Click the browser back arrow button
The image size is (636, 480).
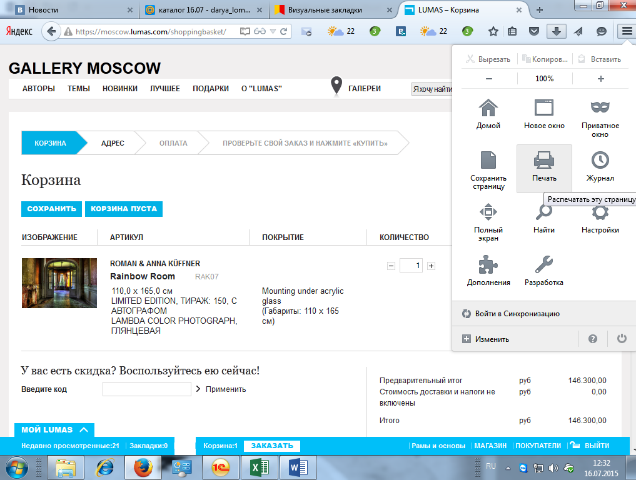(x=51, y=31)
